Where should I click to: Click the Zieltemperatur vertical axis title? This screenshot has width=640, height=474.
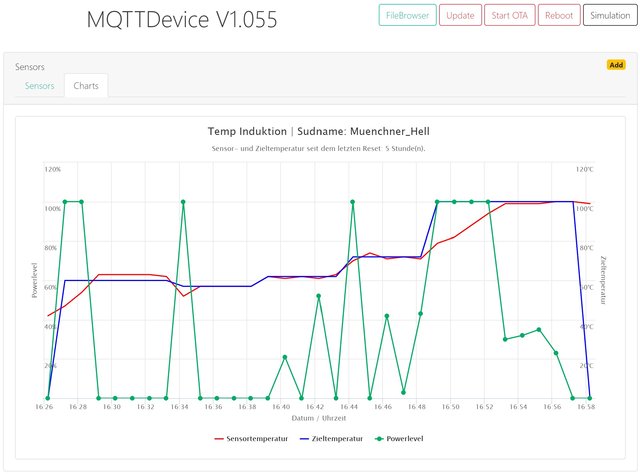tap(603, 280)
